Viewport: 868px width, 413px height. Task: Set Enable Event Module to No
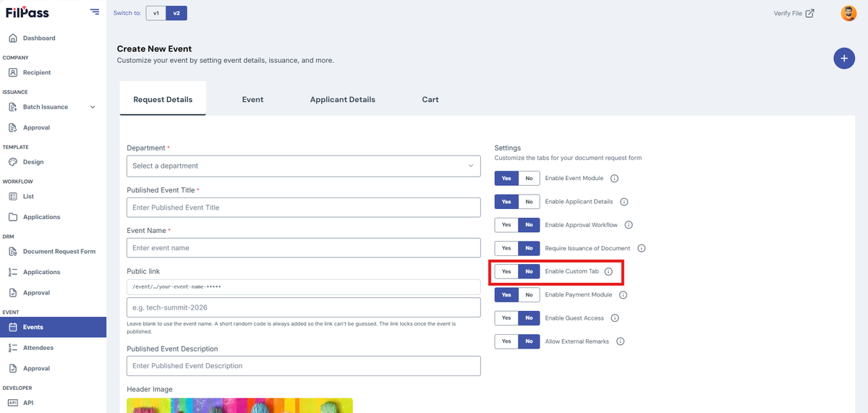(529, 178)
